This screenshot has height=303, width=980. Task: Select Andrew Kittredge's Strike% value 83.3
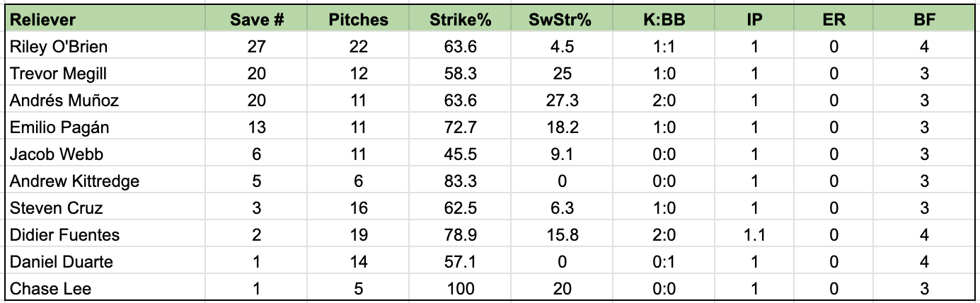click(460, 181)
